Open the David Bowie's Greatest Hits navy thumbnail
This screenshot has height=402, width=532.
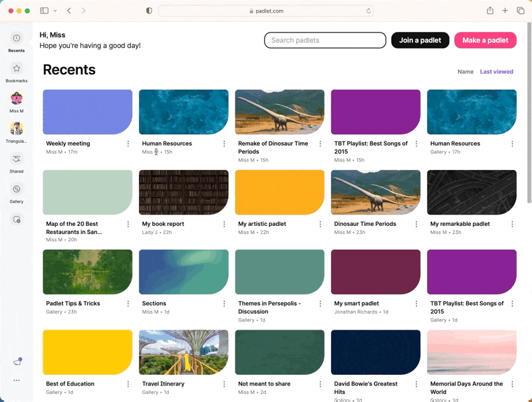point(376,352)
